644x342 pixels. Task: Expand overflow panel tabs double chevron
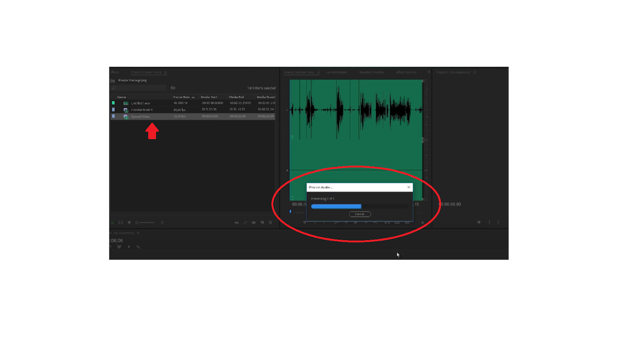point(429,72)
